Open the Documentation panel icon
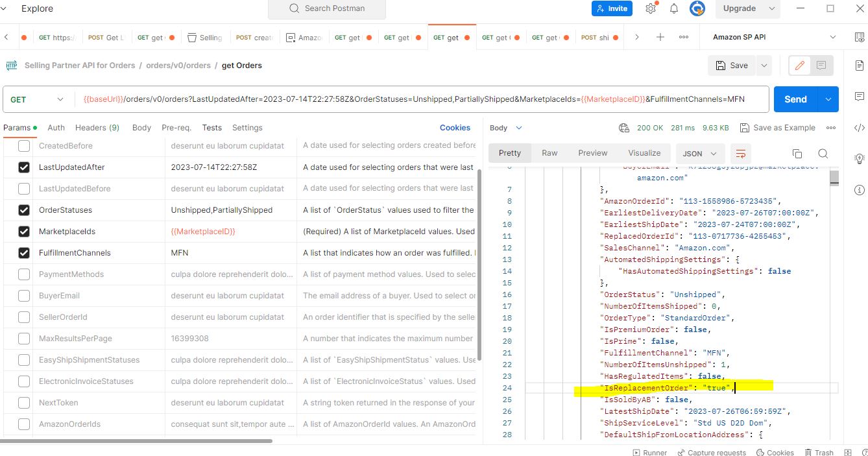The width and height of the screenshot is (868, 456). tap(859, 65)
